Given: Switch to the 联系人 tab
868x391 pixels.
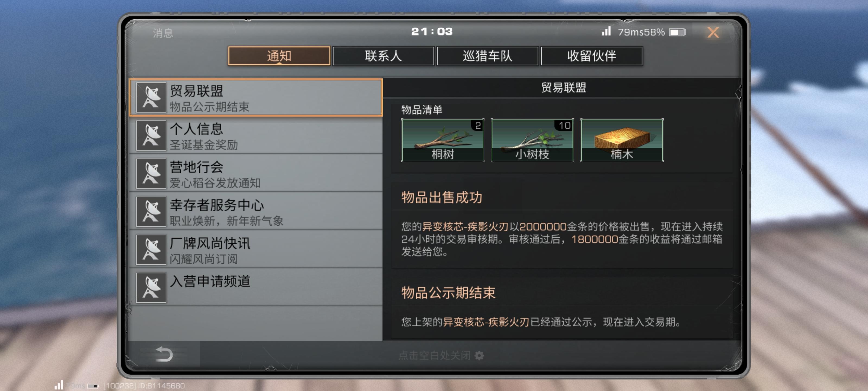Looking at the screenshot, I should [383, 56].
